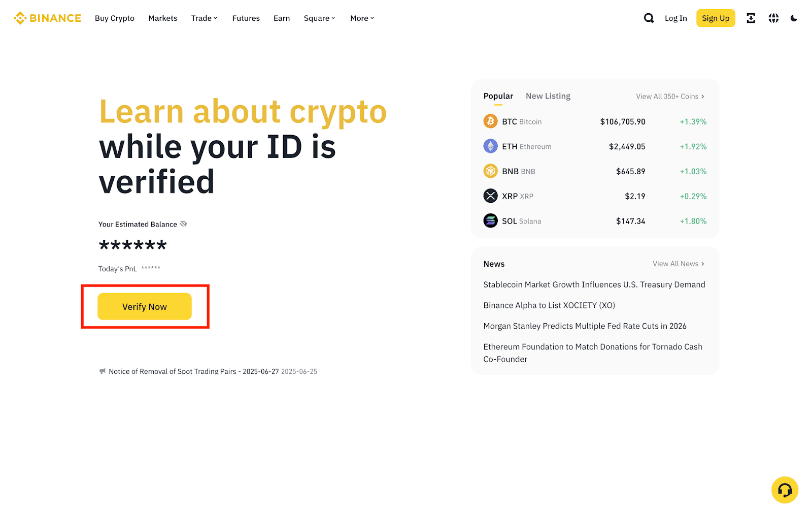
Task: Toggle estimated balance visibility eye icon
Action: [184, 224]
